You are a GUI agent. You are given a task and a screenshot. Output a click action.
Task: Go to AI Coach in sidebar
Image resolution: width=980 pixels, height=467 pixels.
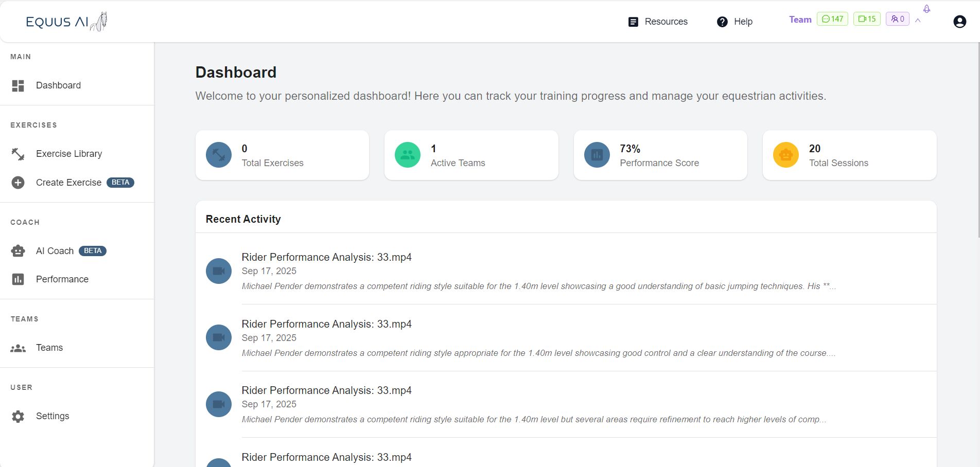tap(55, 251)
